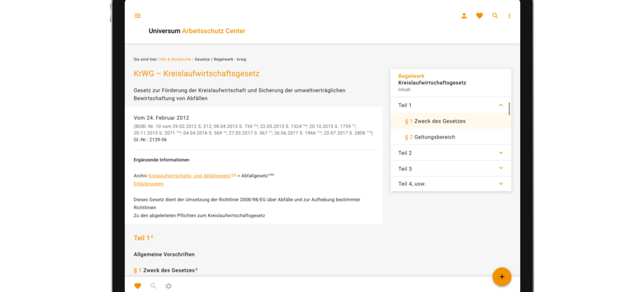Expand the Teil 3 section
Screen dimensions: 644x292
click(x=451, y=169)
